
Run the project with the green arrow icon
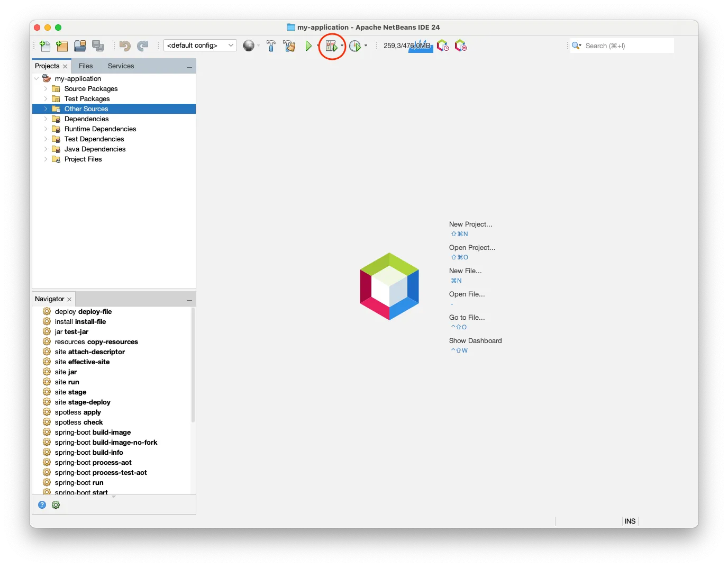point(310,46)
